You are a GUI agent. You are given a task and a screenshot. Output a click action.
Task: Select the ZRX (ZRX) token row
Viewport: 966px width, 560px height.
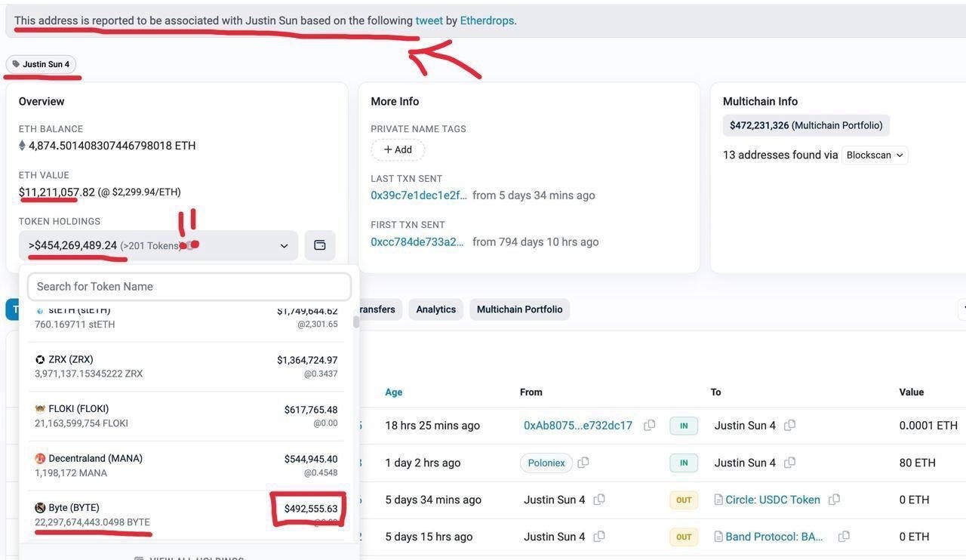186,367
